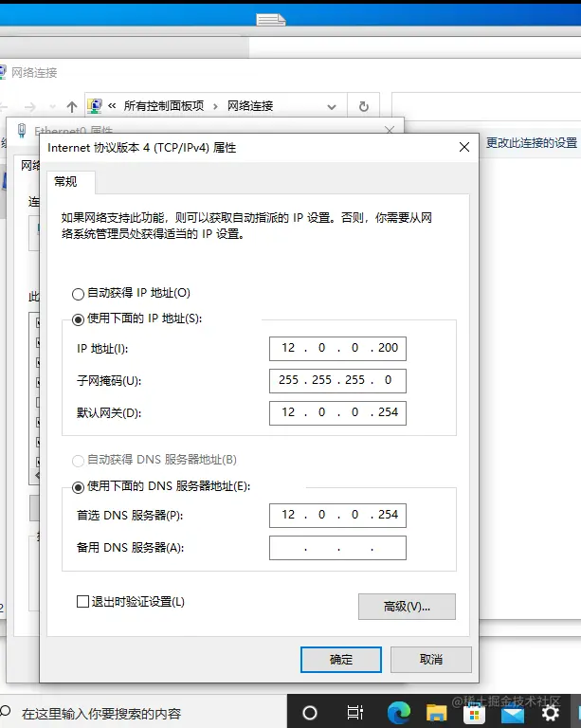The height and width of the screenshot is (728, 581).
Task: Close the TCP/IPv4 properties dialog
Action: tap(464, 147)
